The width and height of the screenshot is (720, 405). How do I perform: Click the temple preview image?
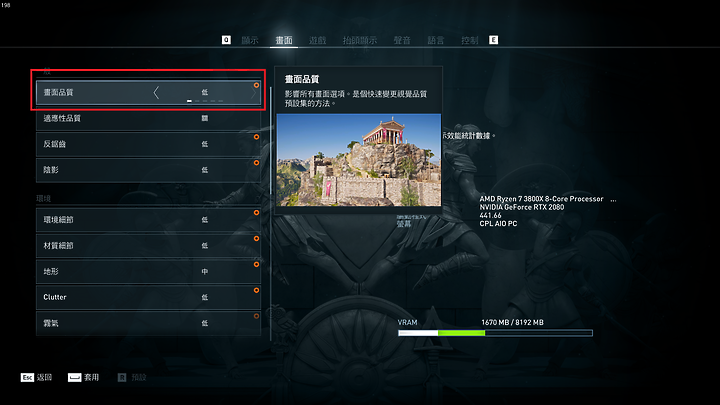(x=359, y=160)
